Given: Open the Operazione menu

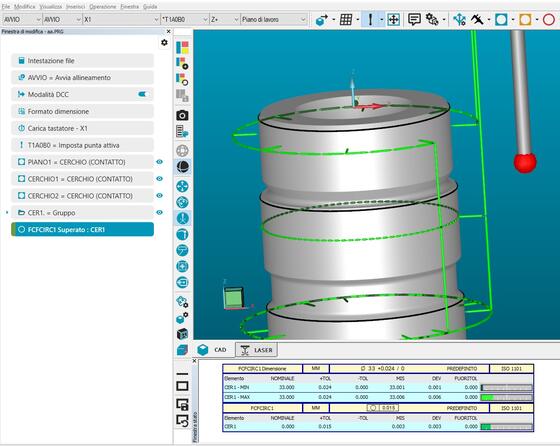Looking at the screenshot, I should [x=102, y=6].
